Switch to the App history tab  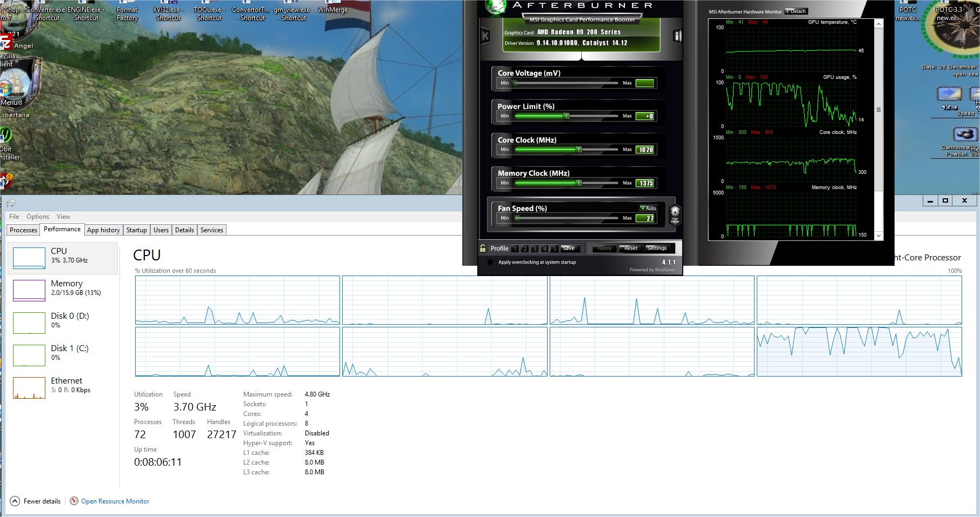(x=103, y=230)
